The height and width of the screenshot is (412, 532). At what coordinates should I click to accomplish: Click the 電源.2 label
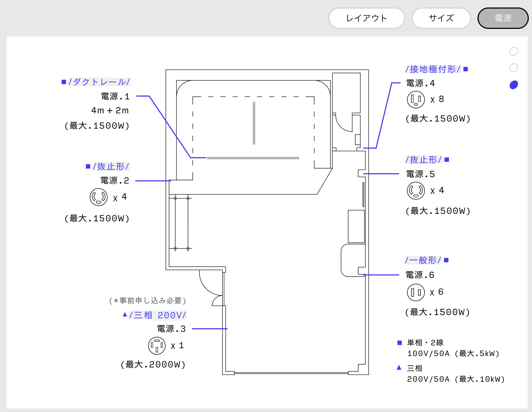point(115,181)
